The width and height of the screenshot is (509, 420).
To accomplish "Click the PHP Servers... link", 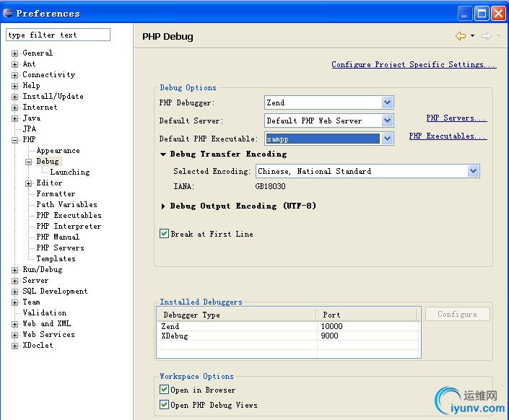I will point(457,118).
